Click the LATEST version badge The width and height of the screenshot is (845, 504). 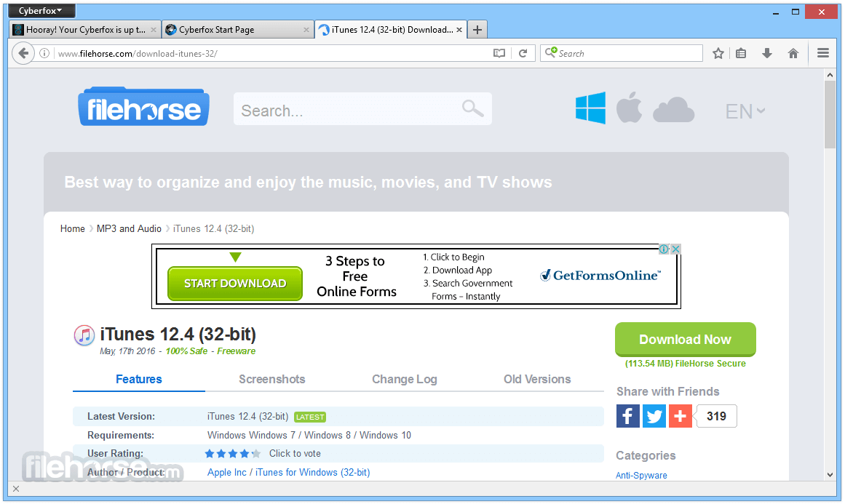[310, 417]
